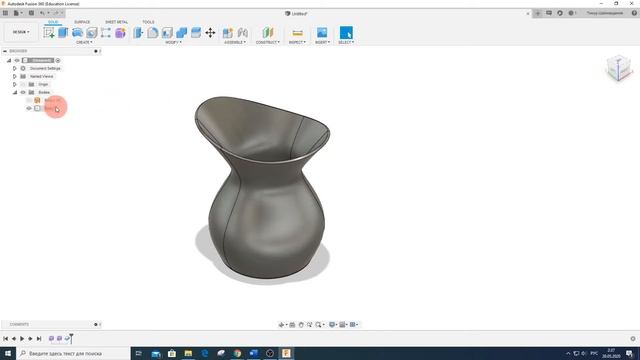The height and width of the screenshot is (360, 640).
Task: Select the Combine tool icon
Action: coord(181,33)
